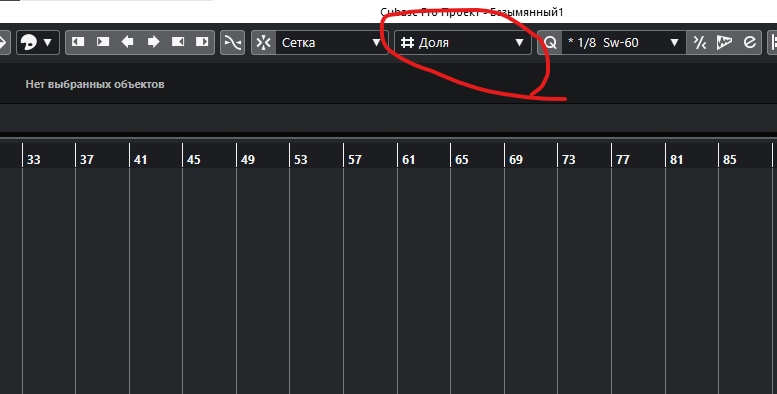This screenshot has height=394, width=777.
Task: Open the Сетка snap type dropdown
Action: [332, 43]
